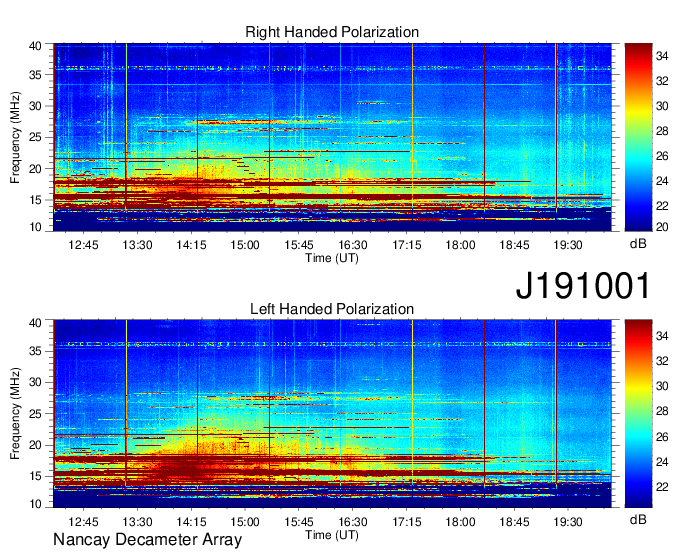Screen dimensions: 680x552
Task: Click the 26 dB value on upper colorbar
Action: [x=662, y=156]
